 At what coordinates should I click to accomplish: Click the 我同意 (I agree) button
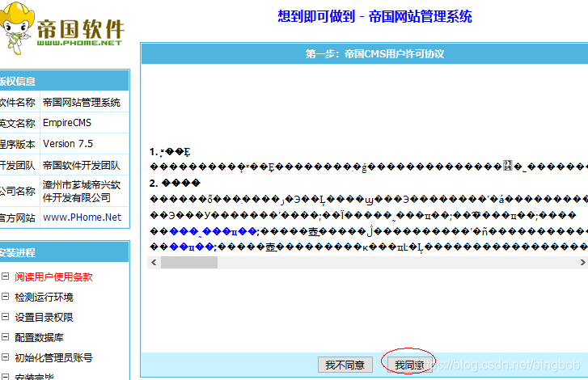[409, 365]
